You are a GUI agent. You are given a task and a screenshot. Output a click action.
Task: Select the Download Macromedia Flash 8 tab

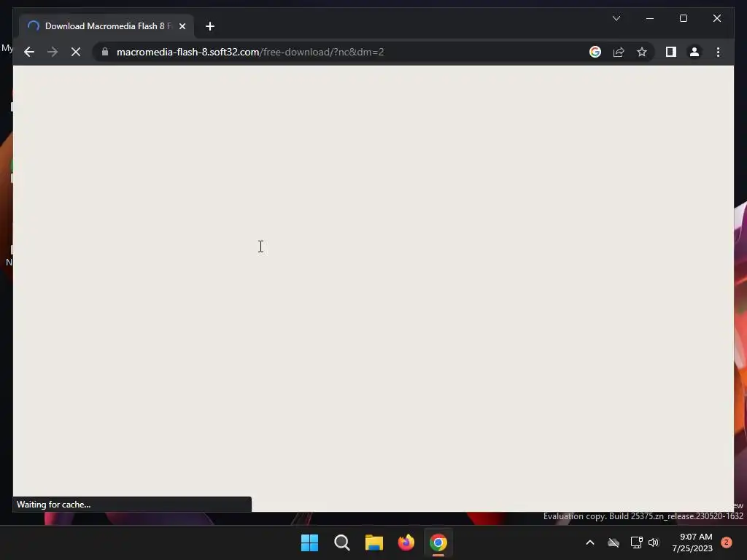coord(107,26)
